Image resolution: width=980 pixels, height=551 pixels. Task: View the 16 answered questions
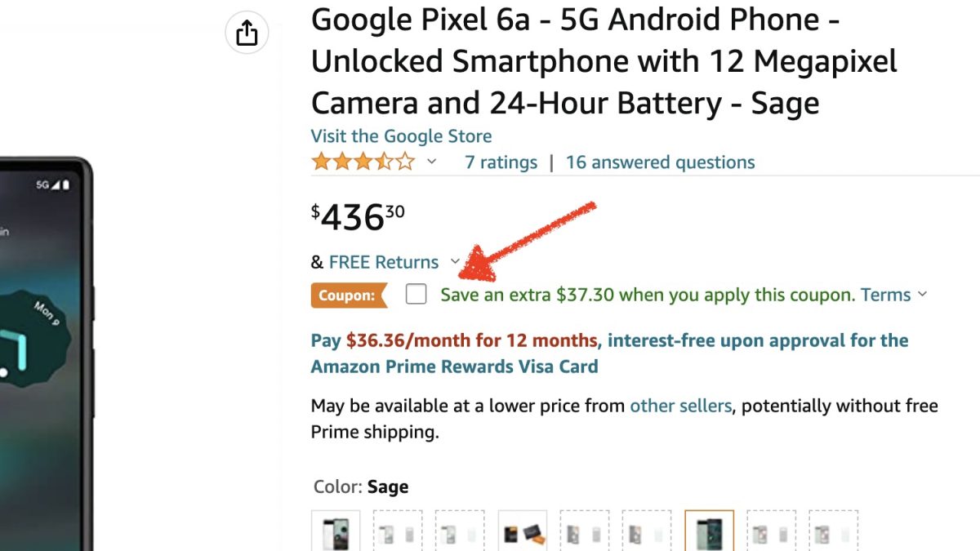[x=660, y=162]
